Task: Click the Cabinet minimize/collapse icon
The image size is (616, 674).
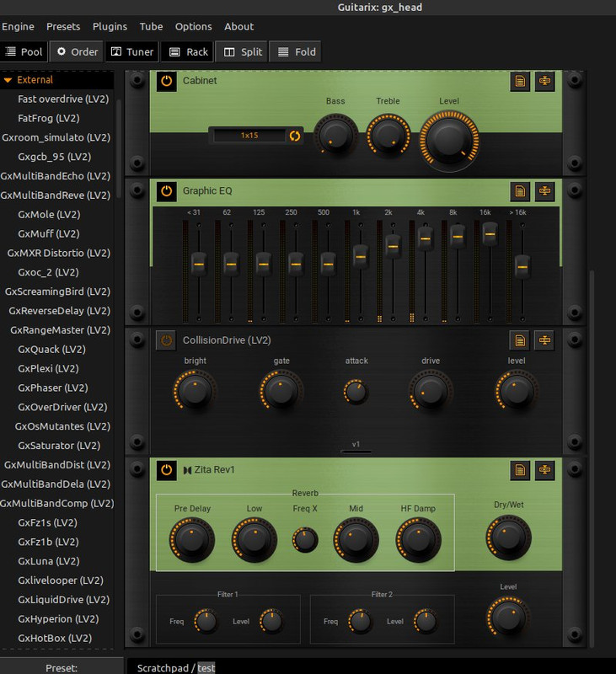Action: click(544, 81)
